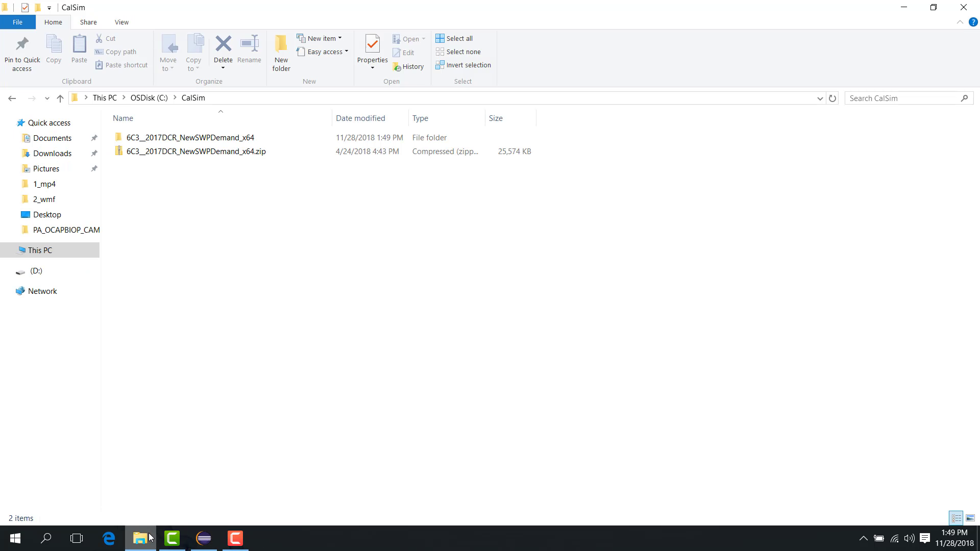Click Copy path command
The image size is (980, 551).
(116, 52)
